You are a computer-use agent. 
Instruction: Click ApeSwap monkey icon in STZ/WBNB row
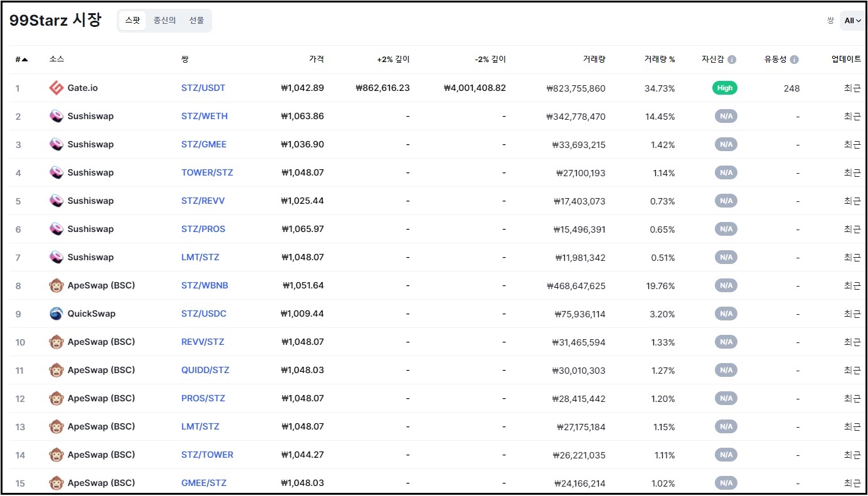pos(56,285)
